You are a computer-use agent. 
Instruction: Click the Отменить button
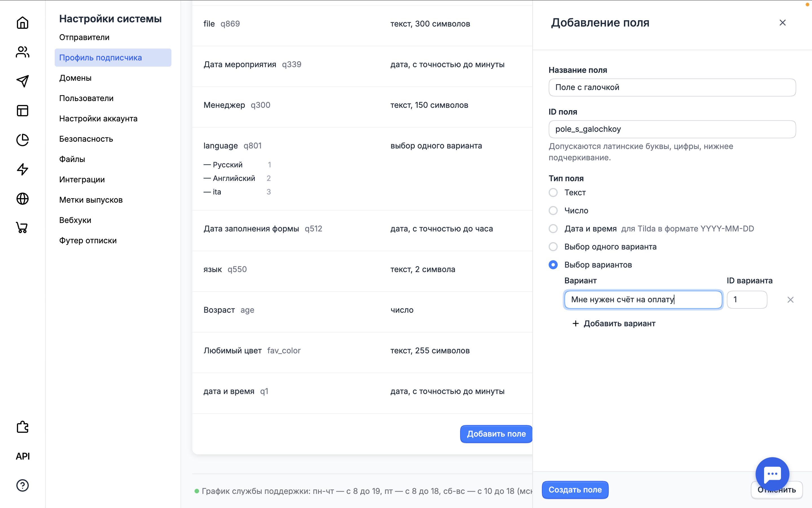point(776,490)
